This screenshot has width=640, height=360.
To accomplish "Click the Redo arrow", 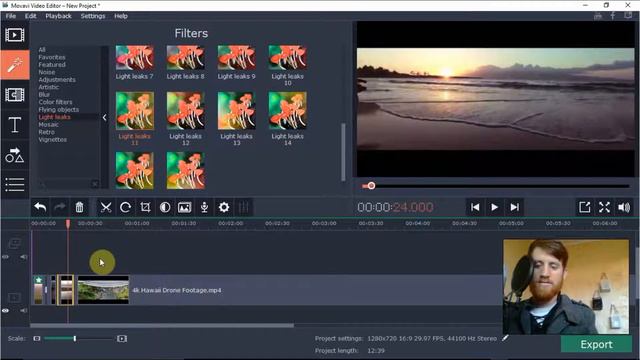I will (60, 207).
